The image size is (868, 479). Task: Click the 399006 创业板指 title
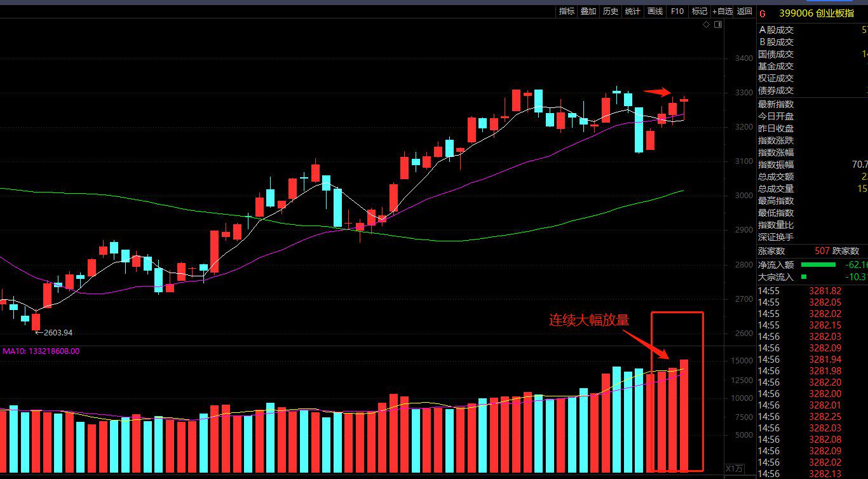tap(817, 13)
